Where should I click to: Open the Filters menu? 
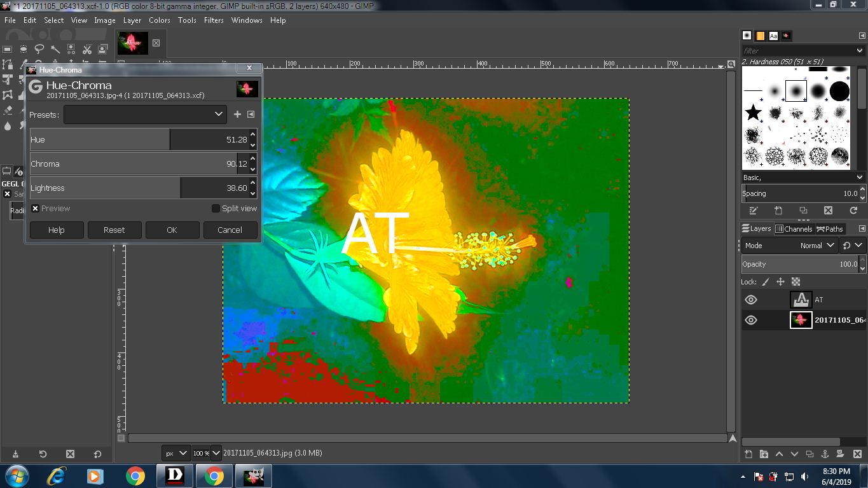tap(214, 20)
